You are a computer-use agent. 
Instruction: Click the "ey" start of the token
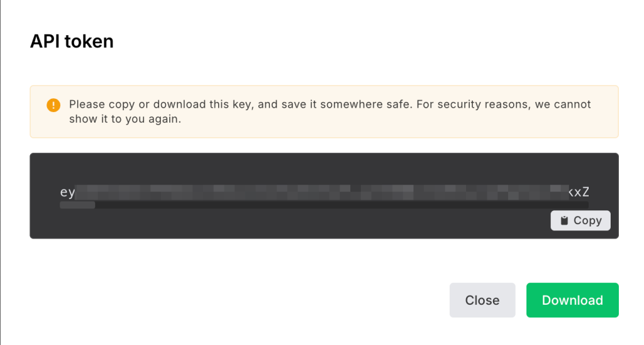point(67,192)
